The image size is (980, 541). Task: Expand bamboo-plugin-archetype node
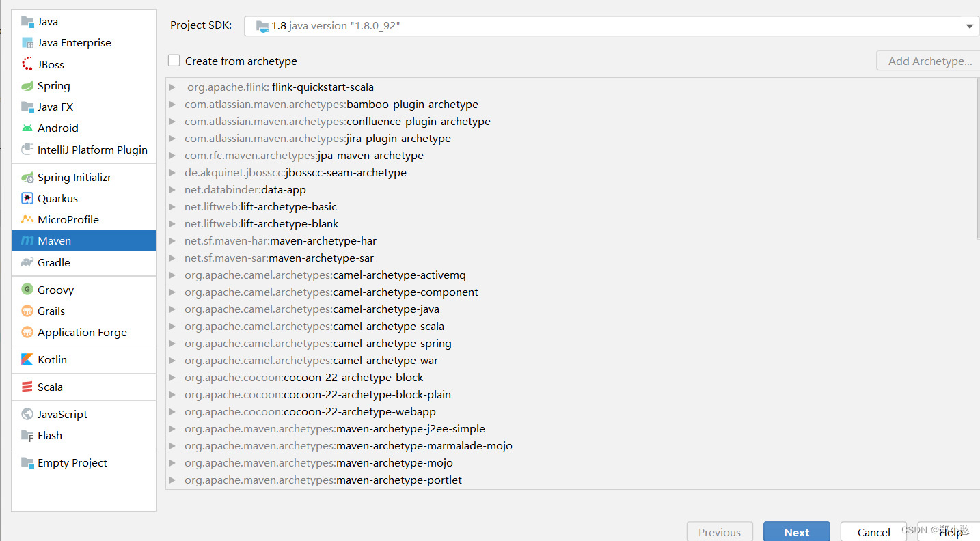(x=172, y=104)
